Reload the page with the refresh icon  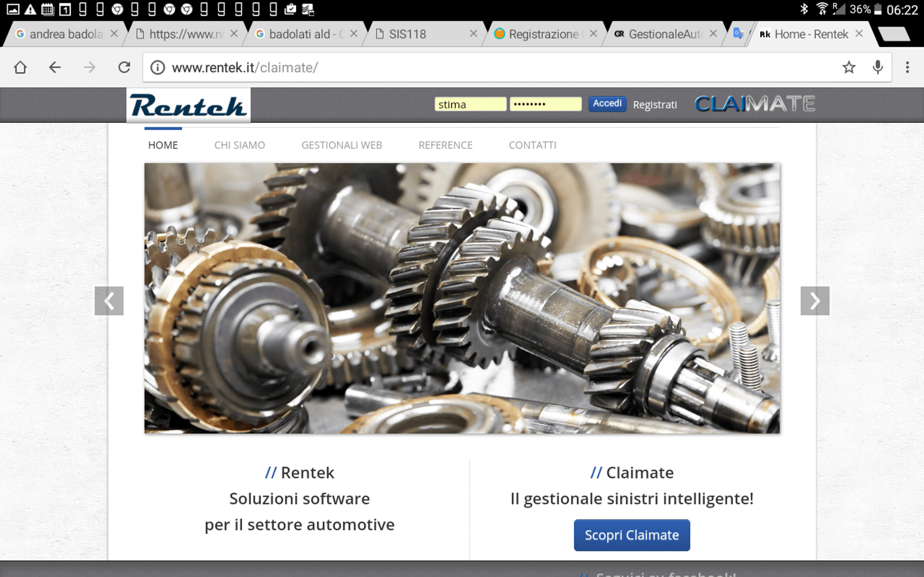(124, 68)
